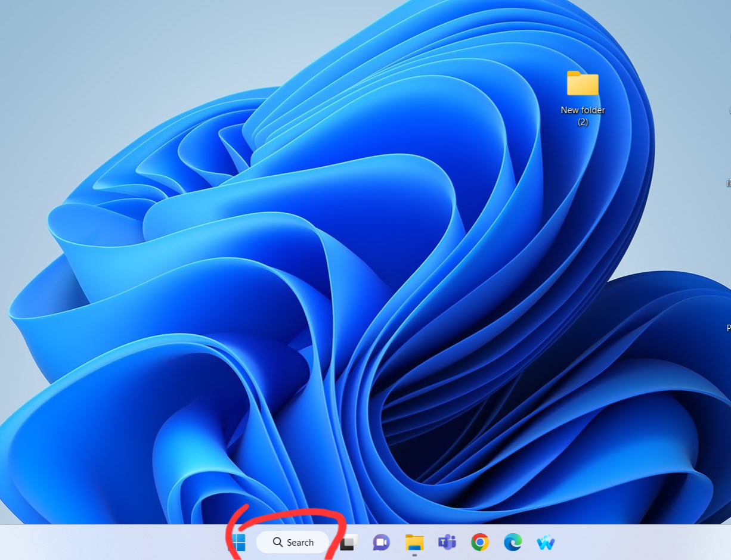
Task: Launch Microsoft Teams from the taskbar
Action: 447,542
